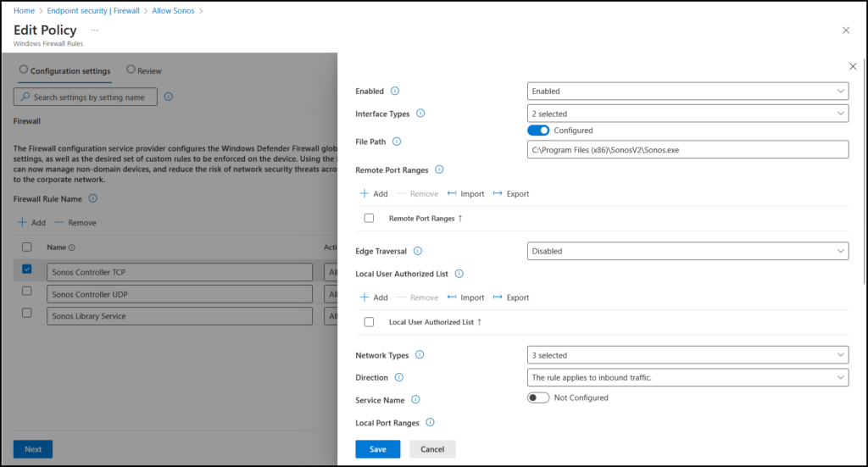Click the Save button
Image resolution: width=868 pixels, height=467 pixels.
tap(377, 449)
